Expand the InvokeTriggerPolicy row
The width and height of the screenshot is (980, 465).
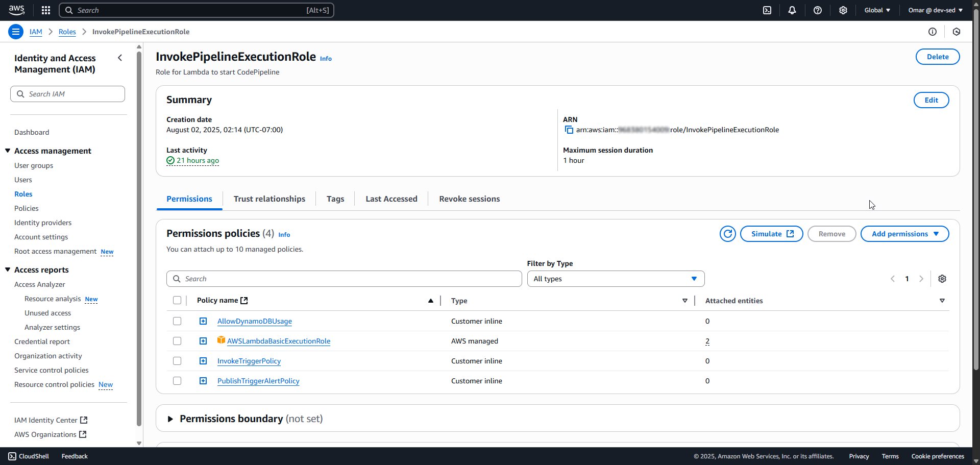(x=203, y=361)
